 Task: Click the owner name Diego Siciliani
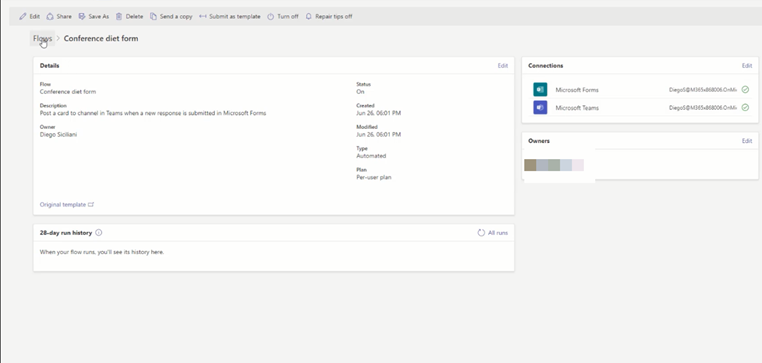coord(58,135)
